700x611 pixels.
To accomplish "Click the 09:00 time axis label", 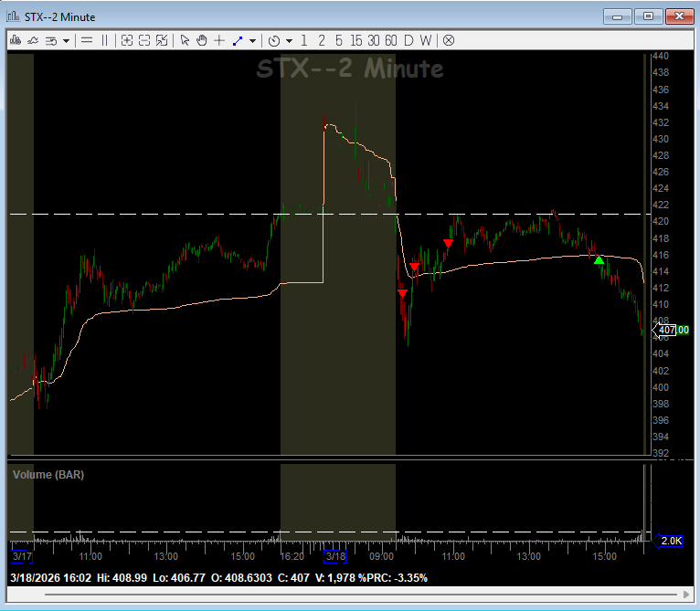I will (381, 556).
